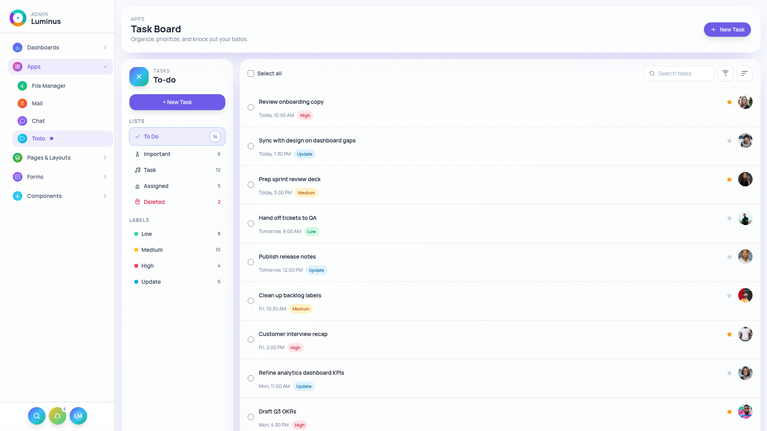Click the search icon in sidebar footer

click(x=36, y=416)
